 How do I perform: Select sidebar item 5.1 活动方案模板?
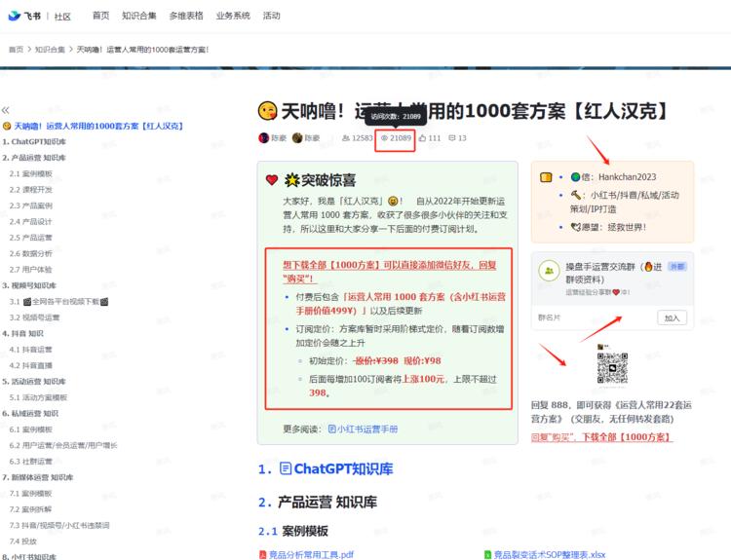38,397
